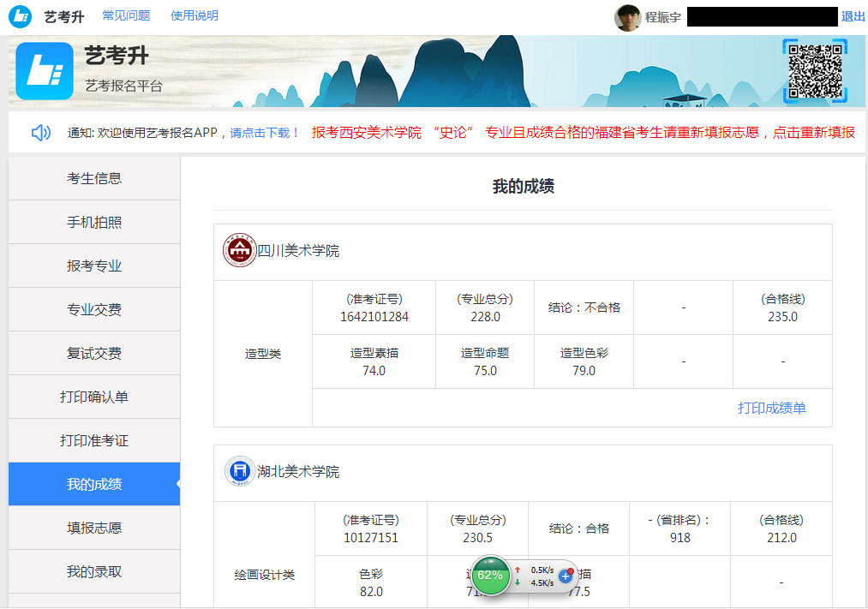The height and width of the screenshot is (609, 868).
Task: Open 我的录取 in the sidebar
Action: tap(94, 571)
